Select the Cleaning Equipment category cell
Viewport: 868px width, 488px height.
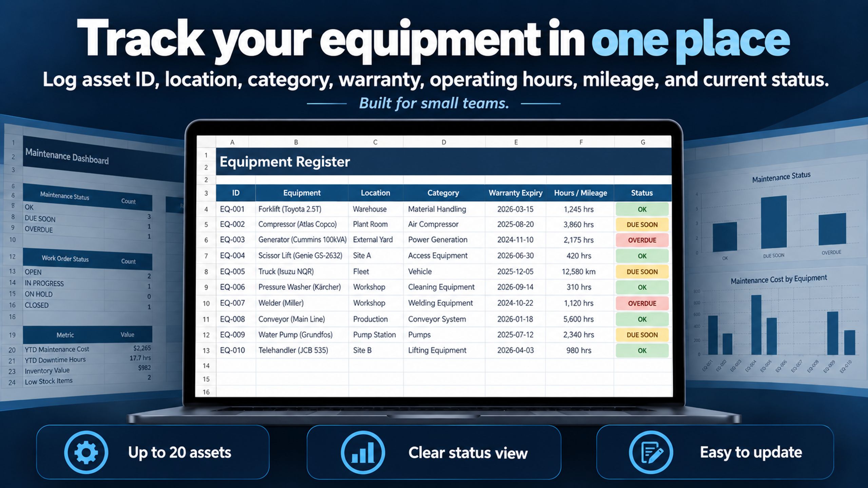click(444, 287)
